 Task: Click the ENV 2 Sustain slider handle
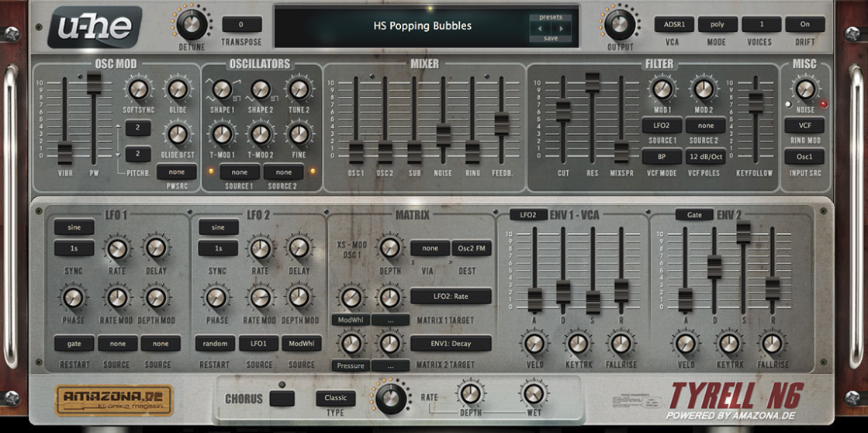point(743,231)
